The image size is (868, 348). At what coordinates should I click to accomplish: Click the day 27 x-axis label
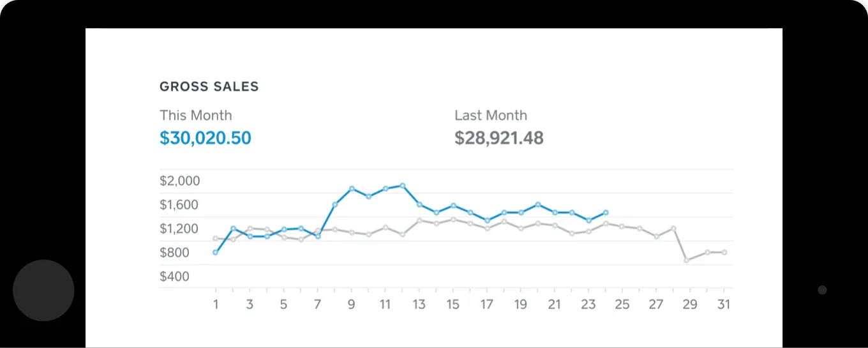click(655, 305)
